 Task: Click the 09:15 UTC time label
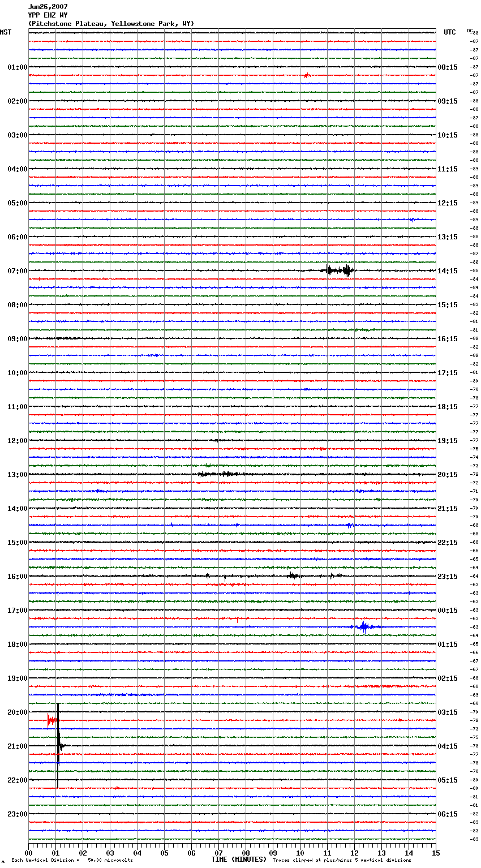pyautogui.click(x=448, y=101)
